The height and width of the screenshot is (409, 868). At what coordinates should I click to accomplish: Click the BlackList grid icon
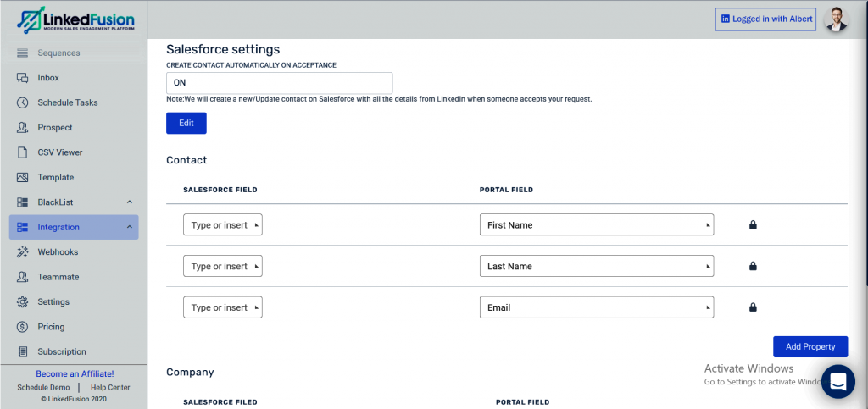pyautogui.click(x=22, y=202)
